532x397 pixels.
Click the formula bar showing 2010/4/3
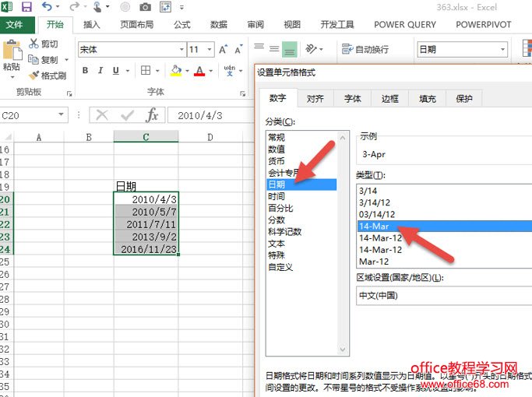[x=210, y=115]
